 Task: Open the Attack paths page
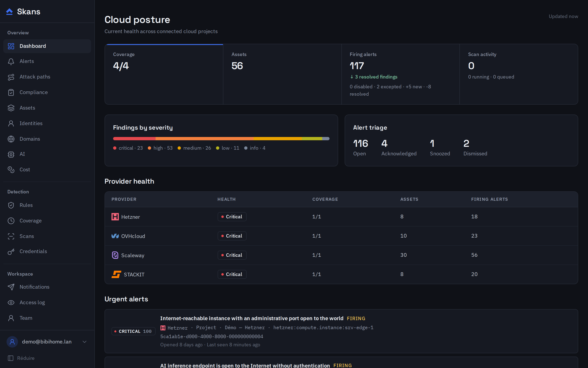pyautogui.click(x=47, y=77)
